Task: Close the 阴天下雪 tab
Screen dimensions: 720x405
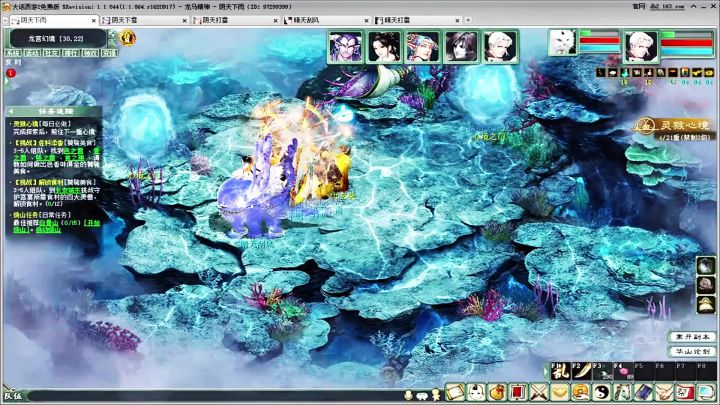Action: pos(185,21)
